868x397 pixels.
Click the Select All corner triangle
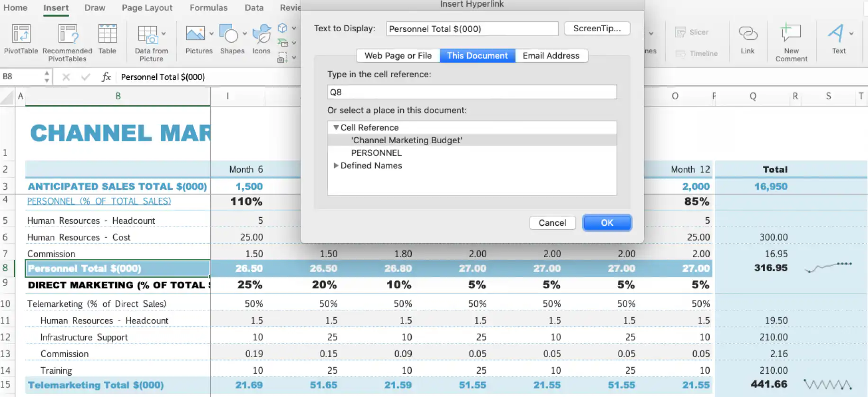click(x=8, y=97)
